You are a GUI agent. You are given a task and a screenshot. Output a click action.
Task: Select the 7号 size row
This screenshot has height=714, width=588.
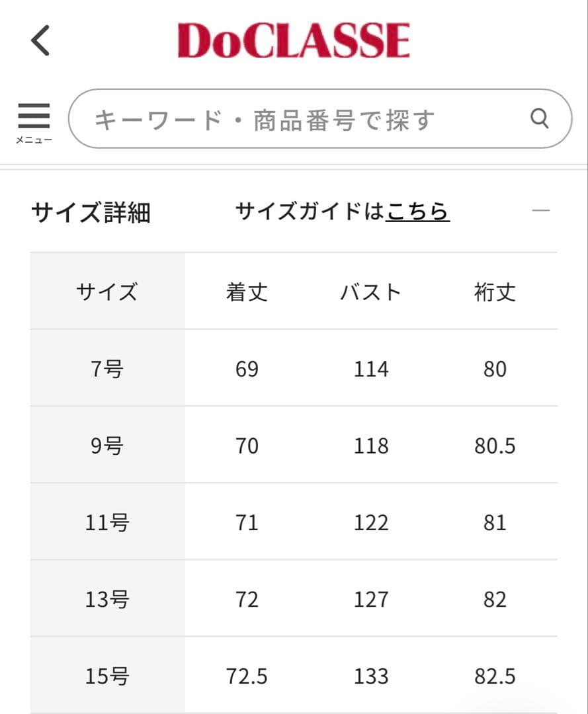coord(107,369)
